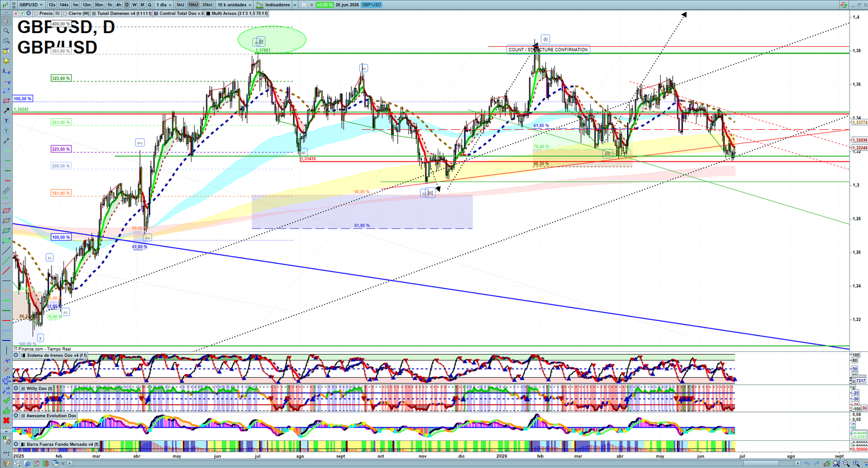Image resolution: width=868 pixels, height=468 pixels.
Task: Toggle Barra Fuerza Fondo Mercado color box
Action: click(x=23, y=444)
